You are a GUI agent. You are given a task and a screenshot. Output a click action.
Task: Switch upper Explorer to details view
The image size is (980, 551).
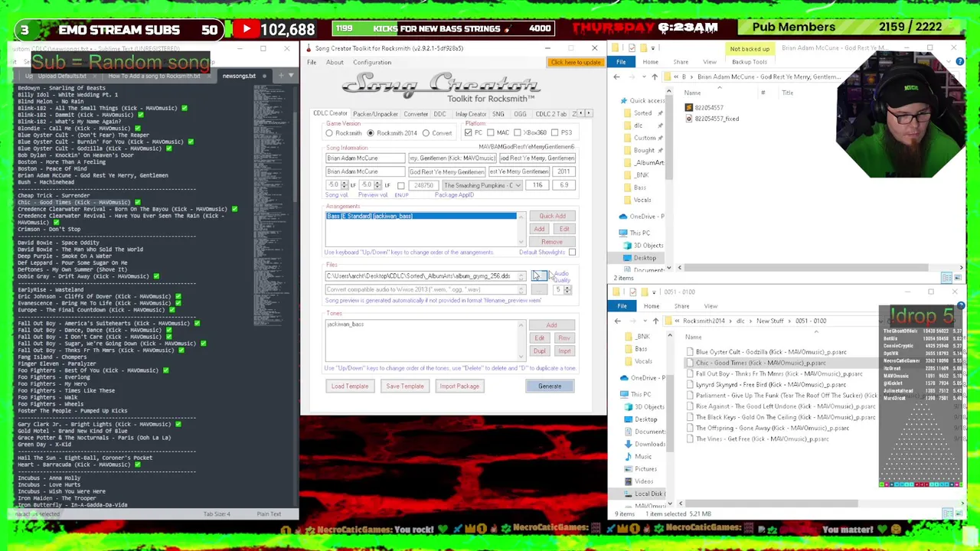(x=948, y=278)
